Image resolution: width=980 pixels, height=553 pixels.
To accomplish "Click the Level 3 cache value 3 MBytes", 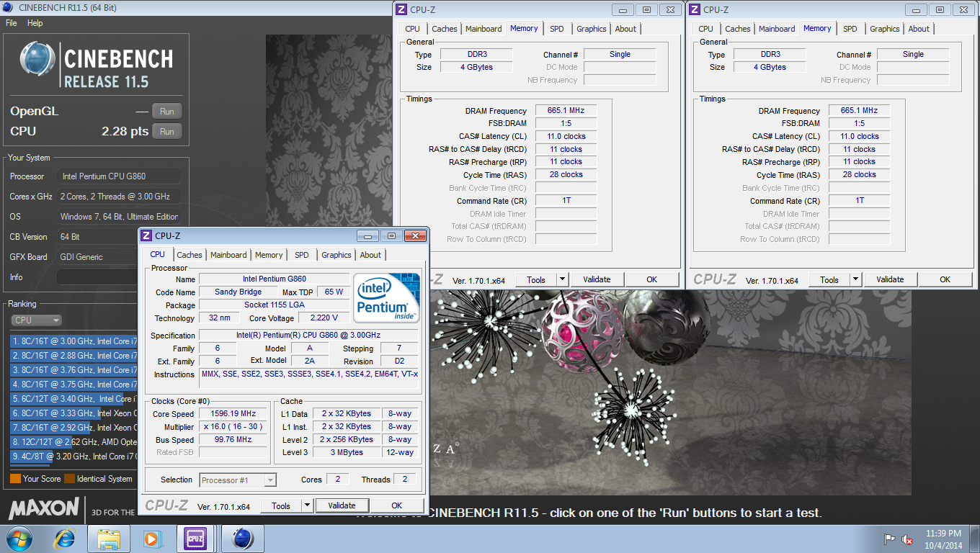I will (x=347, y=453).
